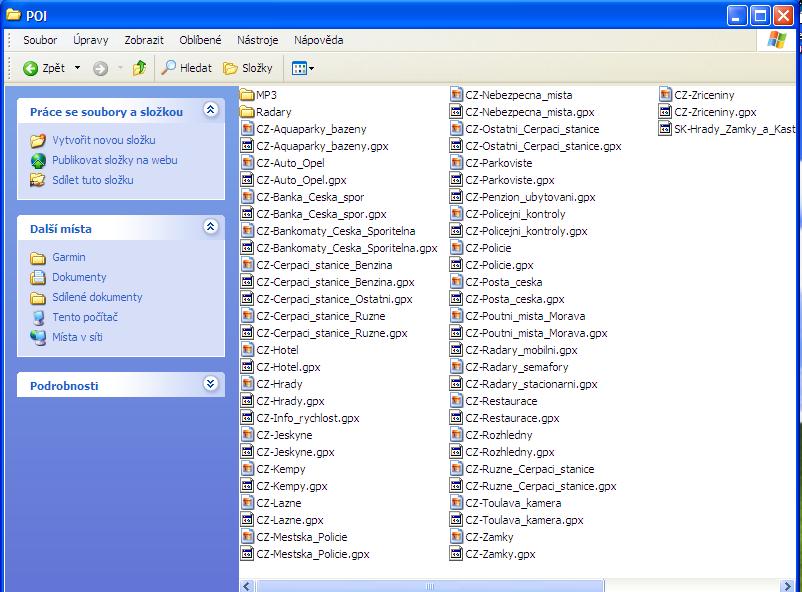Select the CZ-Zriceniny.gpx file icon
The width and height of the screenshot is (802, 592).
click(666, 112)
